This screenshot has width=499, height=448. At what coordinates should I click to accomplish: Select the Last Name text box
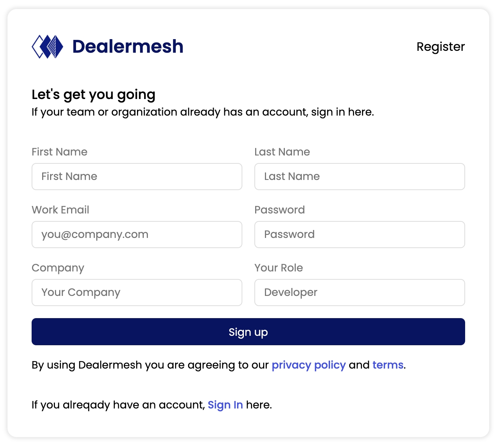point(359,177)
